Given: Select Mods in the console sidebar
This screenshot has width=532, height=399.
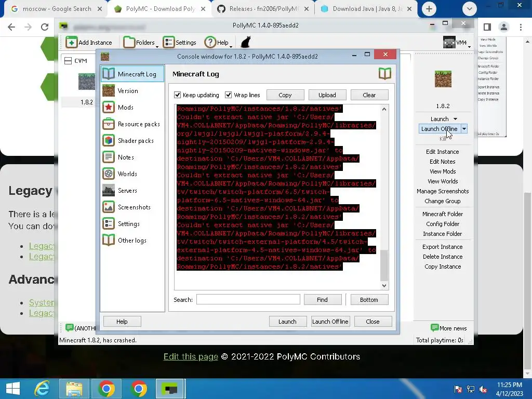Looking at the screenshot, I should [x=132, y=107].
